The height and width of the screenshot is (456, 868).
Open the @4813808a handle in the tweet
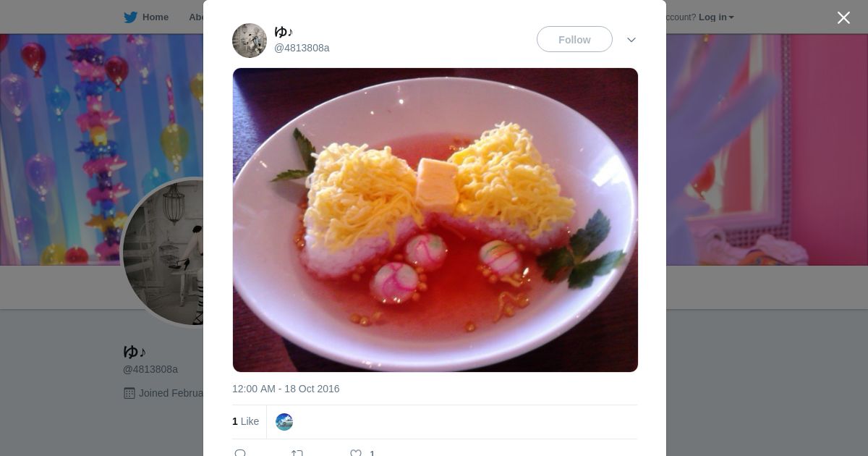[x=302, y=48]
